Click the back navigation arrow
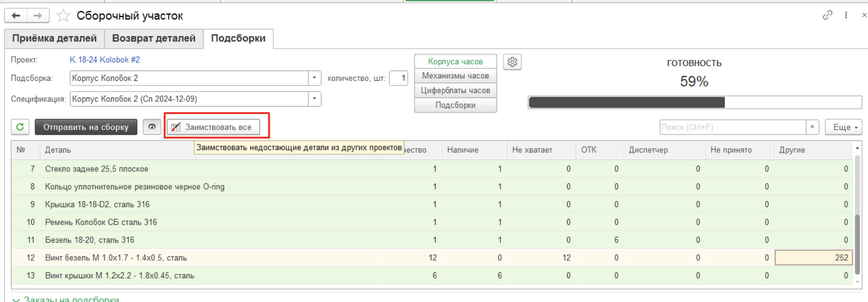868x302 pixels. (x=16, y=16)
